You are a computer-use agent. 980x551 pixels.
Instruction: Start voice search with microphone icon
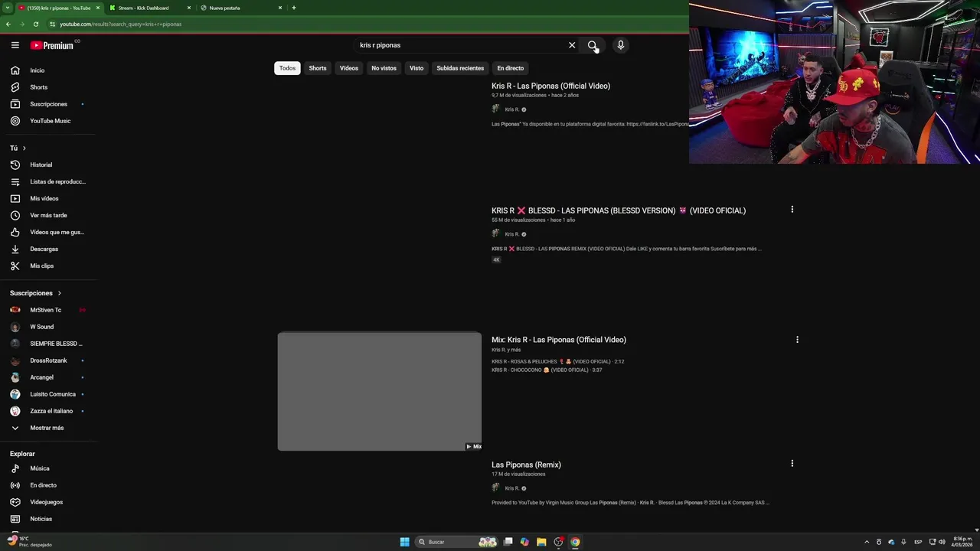[621, 45]
